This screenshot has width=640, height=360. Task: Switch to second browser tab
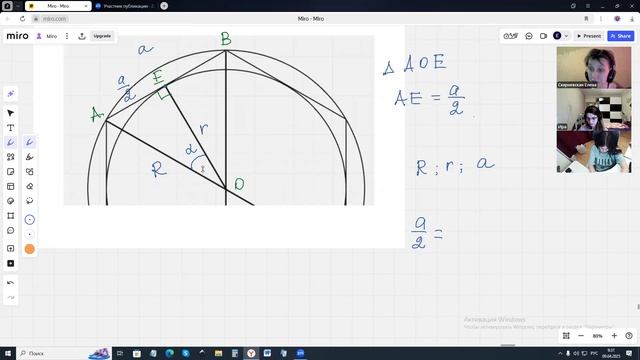(125, 6)
